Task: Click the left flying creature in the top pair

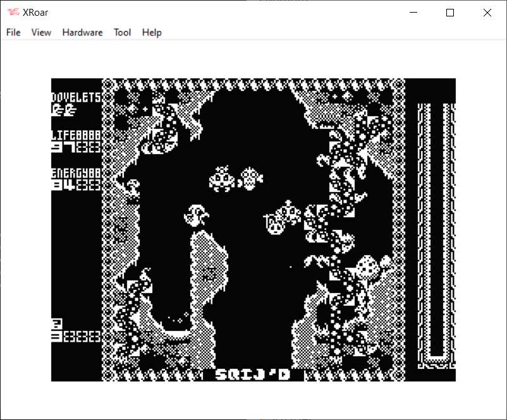Action: 221,179
